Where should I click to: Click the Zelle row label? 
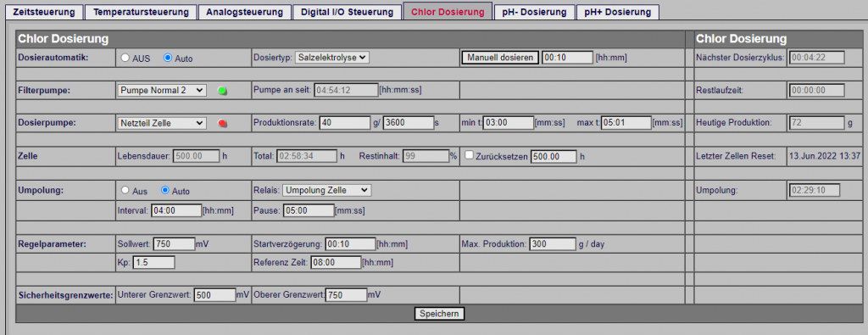point(28,156)
